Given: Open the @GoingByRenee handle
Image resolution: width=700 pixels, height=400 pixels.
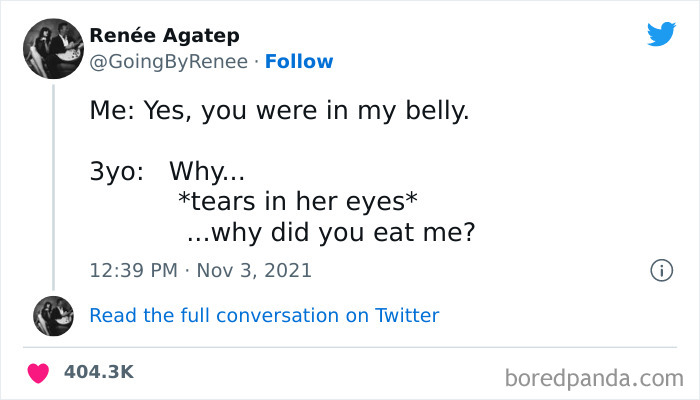Looking at the screenshot, I should coord(167,61).
